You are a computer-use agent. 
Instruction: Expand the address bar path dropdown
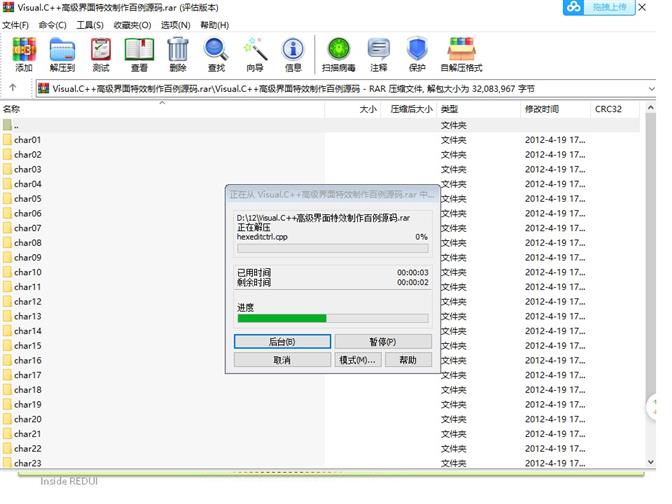[x=651, y=89]
